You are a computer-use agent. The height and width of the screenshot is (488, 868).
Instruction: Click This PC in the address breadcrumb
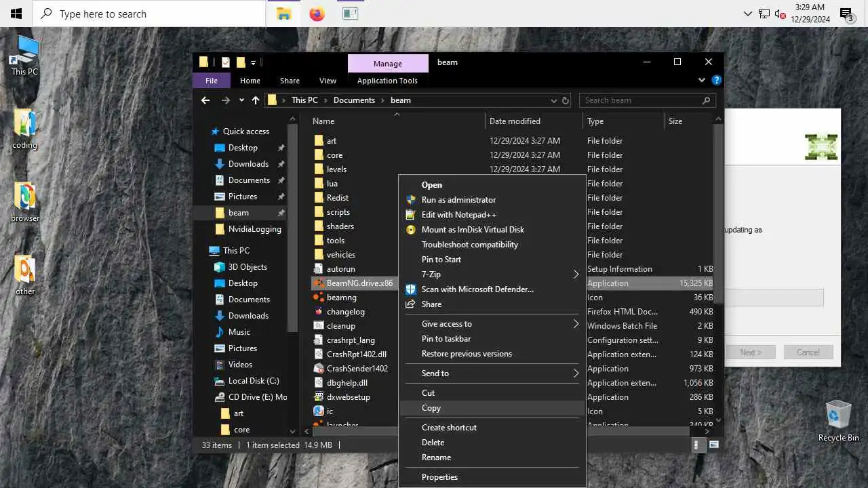click(x=304, y=100)
